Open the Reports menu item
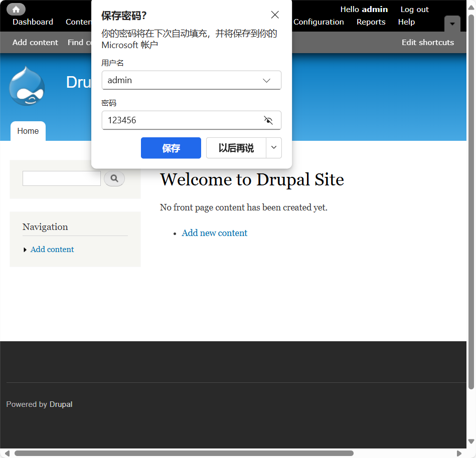The width and height of the screenshot is (476, 458). [x=371, y=22]
